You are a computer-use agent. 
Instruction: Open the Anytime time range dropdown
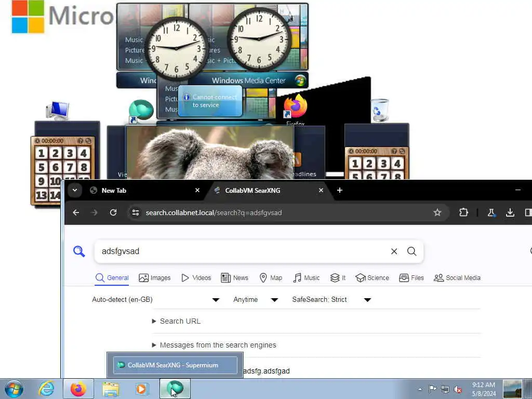(x=256, y=300)
